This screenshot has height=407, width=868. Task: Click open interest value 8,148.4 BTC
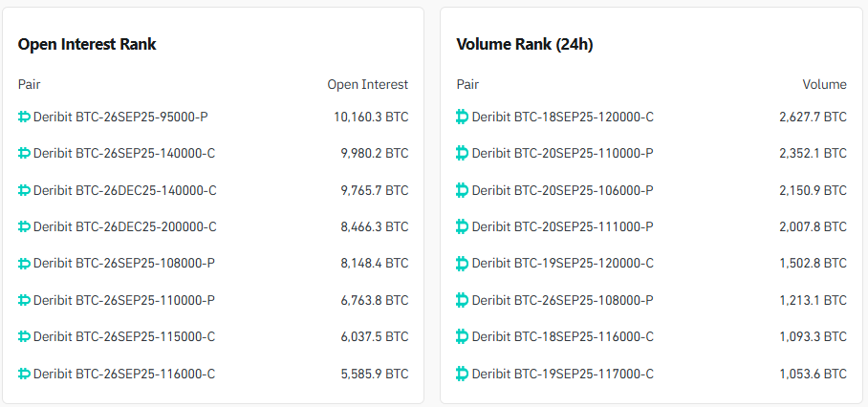375,264
